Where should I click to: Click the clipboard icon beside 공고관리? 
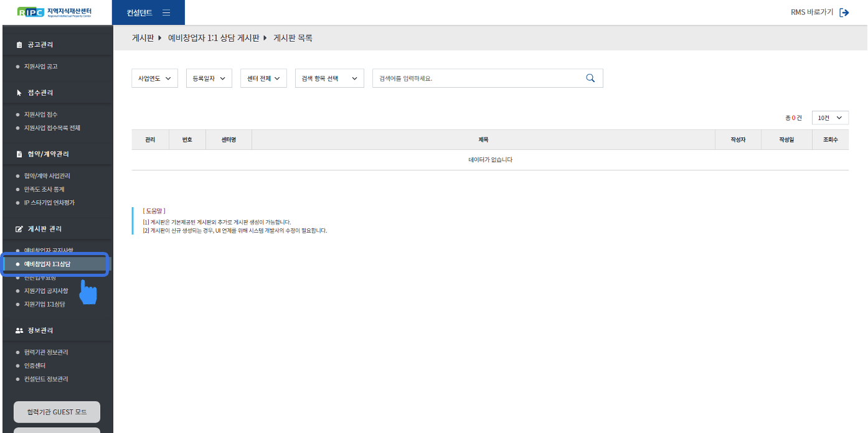19,45
